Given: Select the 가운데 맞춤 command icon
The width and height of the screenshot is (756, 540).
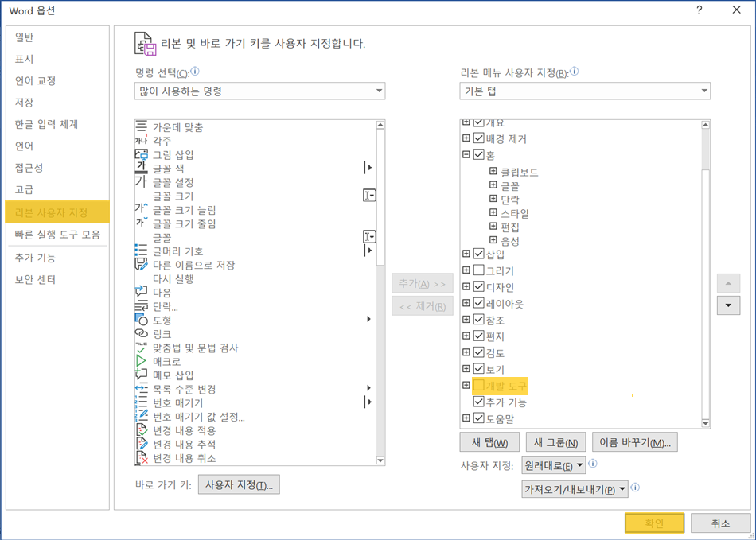Looking at the screenshot, I should [x=142, y=126].
